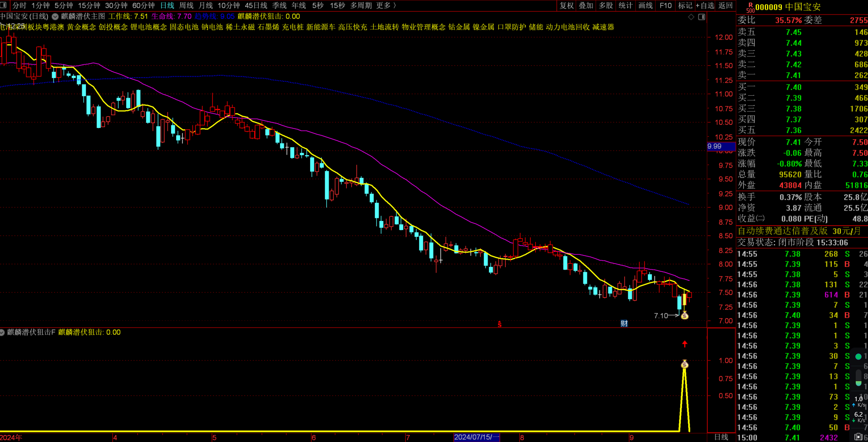Click the 石墨烯 concept tag
Image resolution: width=868 pixels, height=442 pixels.
tap(269, 27)
